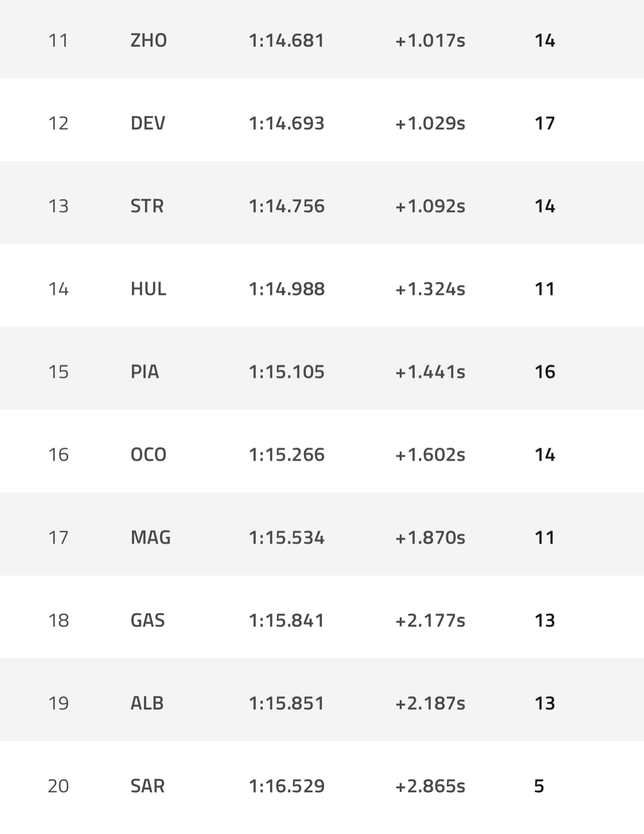Select PIA in position 15
Image resolution: width=644 pixels, height=834 pixels.
pyautogui.click(x=144, y=372)
